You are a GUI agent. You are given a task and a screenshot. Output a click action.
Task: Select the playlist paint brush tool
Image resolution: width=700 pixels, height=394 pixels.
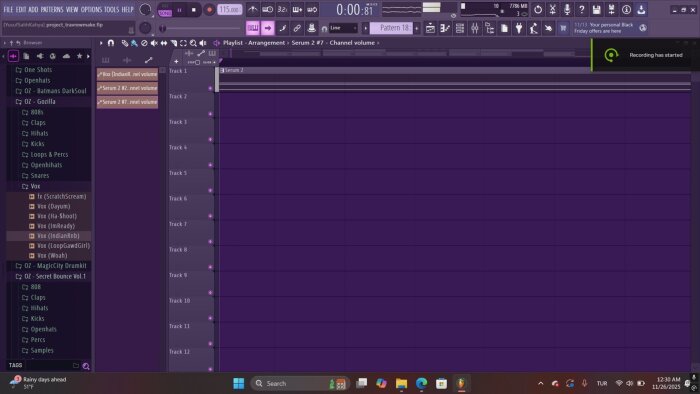click(x=134, y=43)
